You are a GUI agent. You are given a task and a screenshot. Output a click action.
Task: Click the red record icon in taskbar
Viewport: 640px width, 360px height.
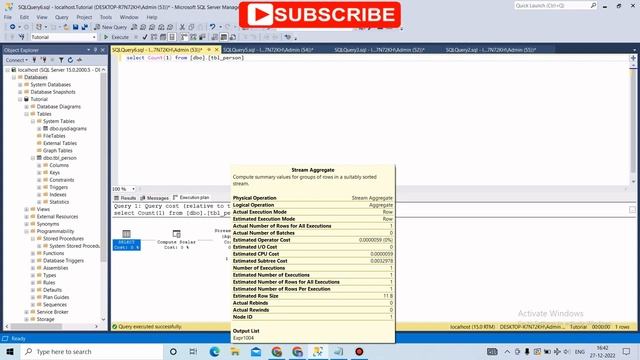[x=359, y=351]
